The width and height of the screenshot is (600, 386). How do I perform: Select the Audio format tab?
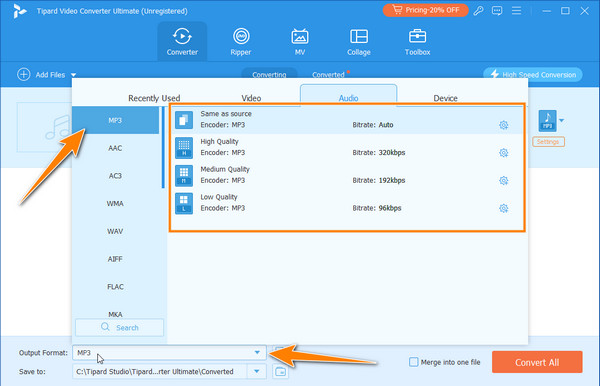pyautogui.click(x=348, y=96)
